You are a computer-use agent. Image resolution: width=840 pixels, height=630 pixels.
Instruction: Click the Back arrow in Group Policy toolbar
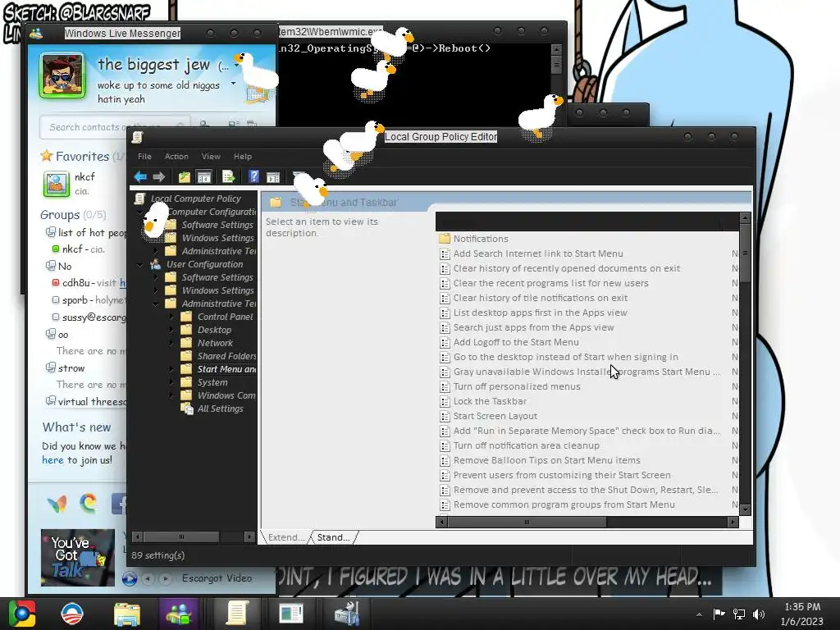[140, 177]
